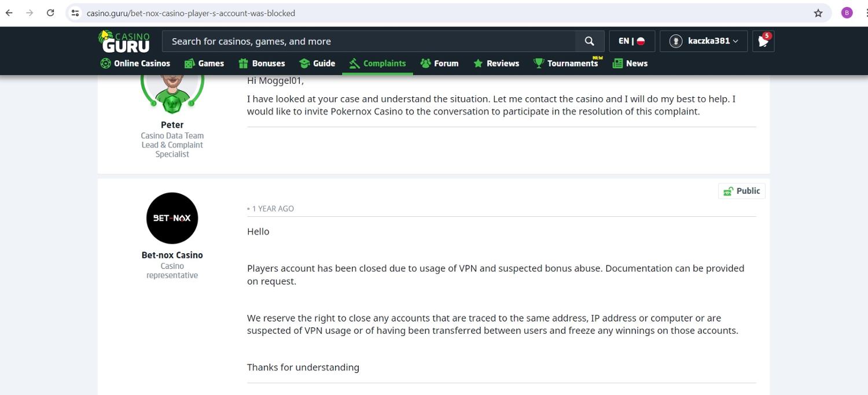868x395 pixels.
Task: Open the Online Casinos menu
Action: coord(135,64)
